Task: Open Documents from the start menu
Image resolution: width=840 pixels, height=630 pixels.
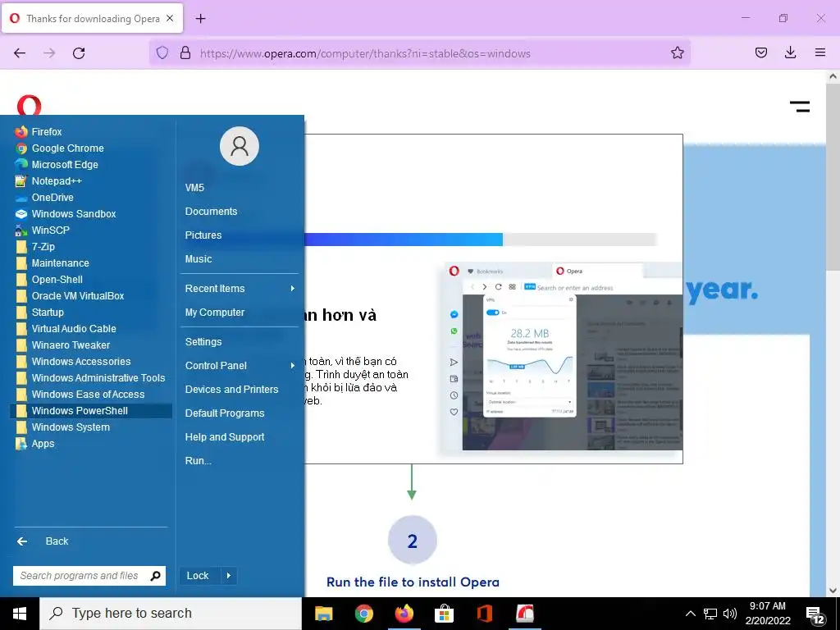Action: [x=211, y=212]
